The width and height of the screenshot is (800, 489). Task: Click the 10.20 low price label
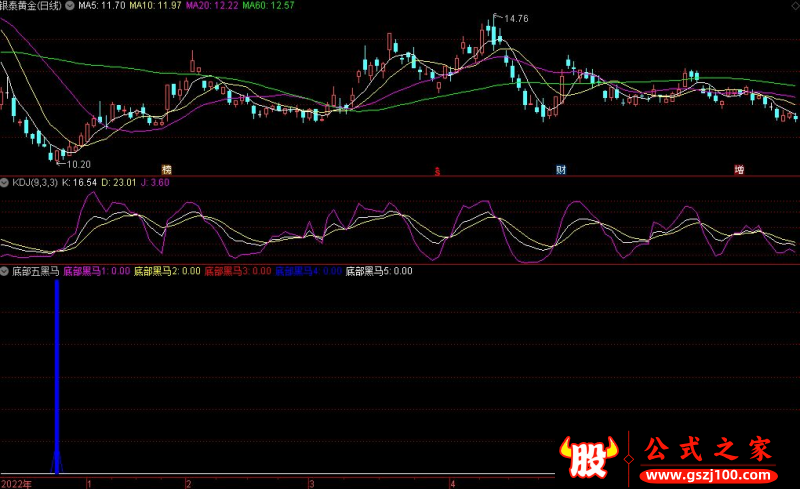point(77,164)
